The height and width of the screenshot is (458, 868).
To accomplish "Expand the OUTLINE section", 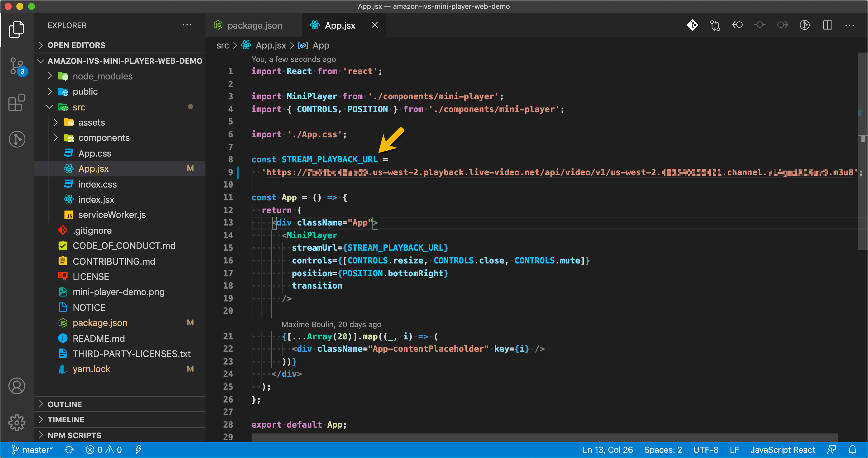I will click(x=65, y=404).
